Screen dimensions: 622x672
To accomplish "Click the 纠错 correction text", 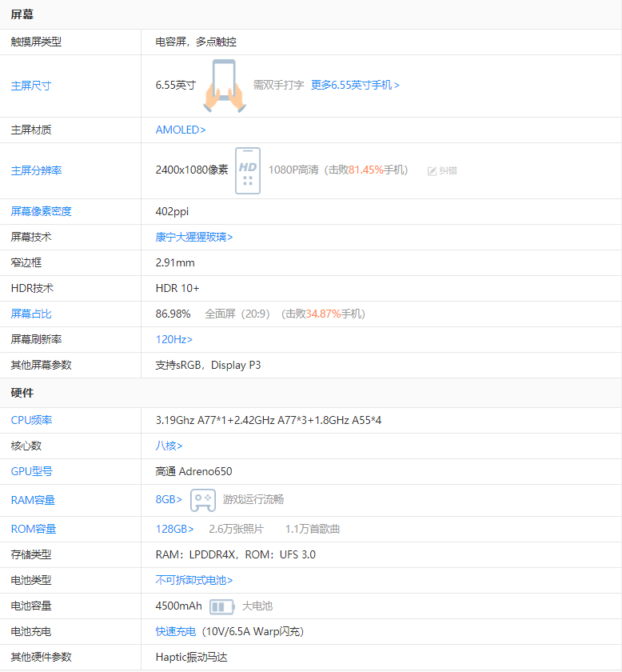I will (x=448, y=170).
